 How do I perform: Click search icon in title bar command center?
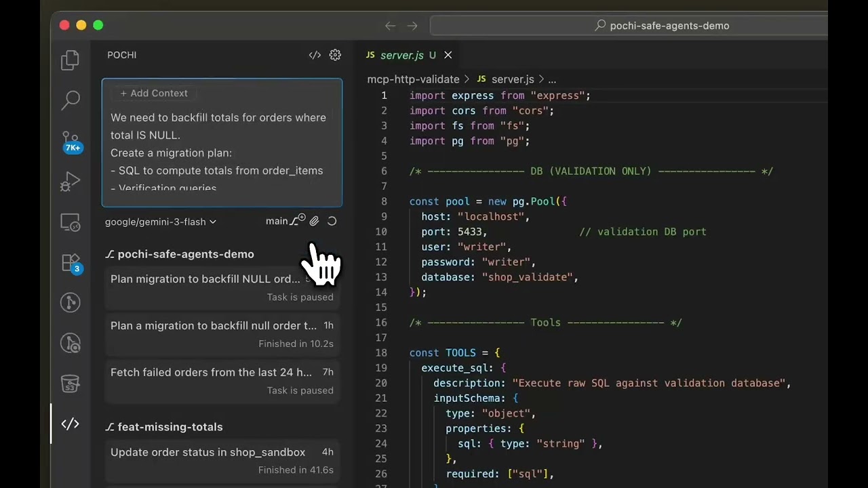[600, 26]
